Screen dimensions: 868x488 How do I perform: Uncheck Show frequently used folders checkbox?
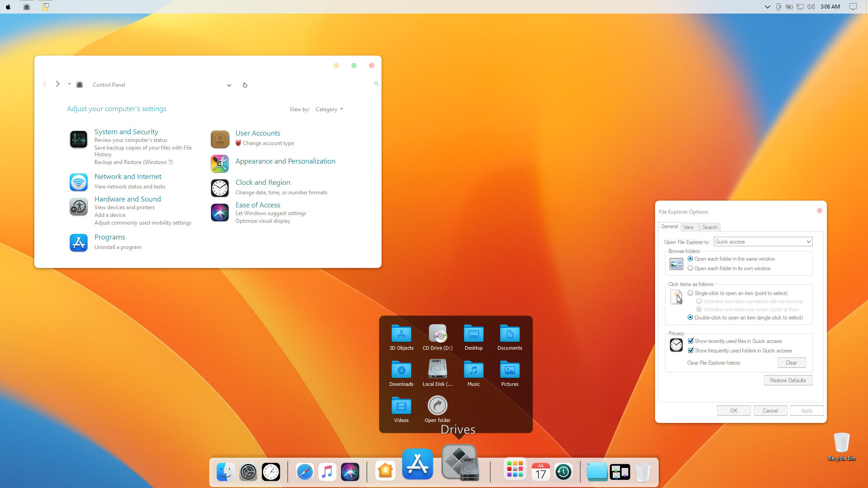[x=691, y=351]
